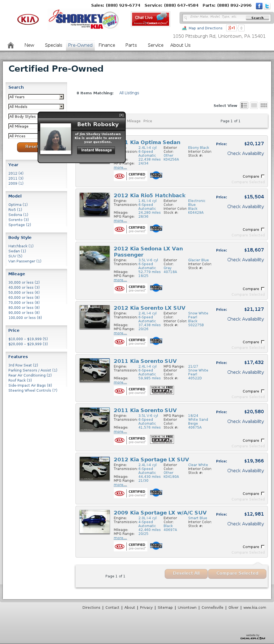
Task: Click the Chat Live banner
Action: click(x=150, y=19)
